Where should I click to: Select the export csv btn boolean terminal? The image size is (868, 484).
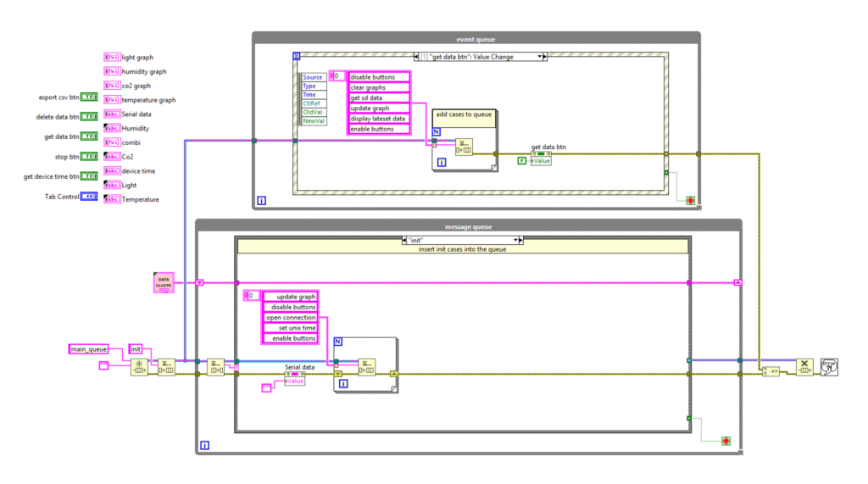click(x=90, y=98)
